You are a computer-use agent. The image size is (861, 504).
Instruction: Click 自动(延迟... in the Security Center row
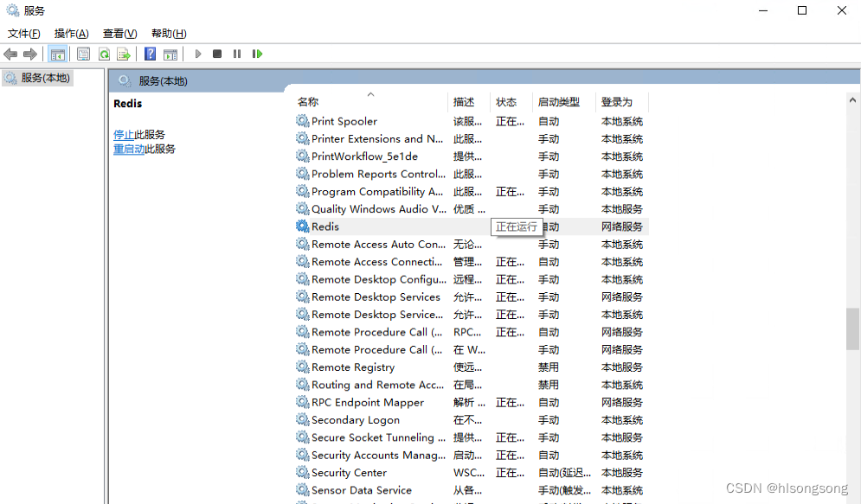(564, 472)
